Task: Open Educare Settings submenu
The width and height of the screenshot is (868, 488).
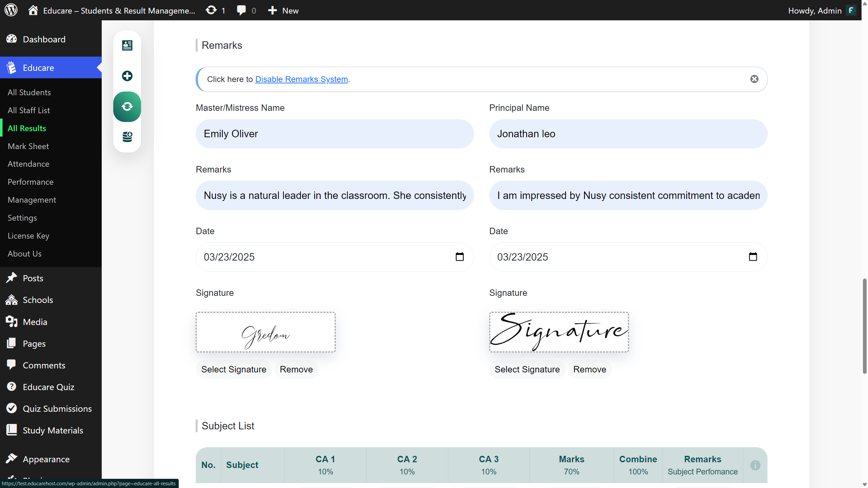Action: coord(22,218)
